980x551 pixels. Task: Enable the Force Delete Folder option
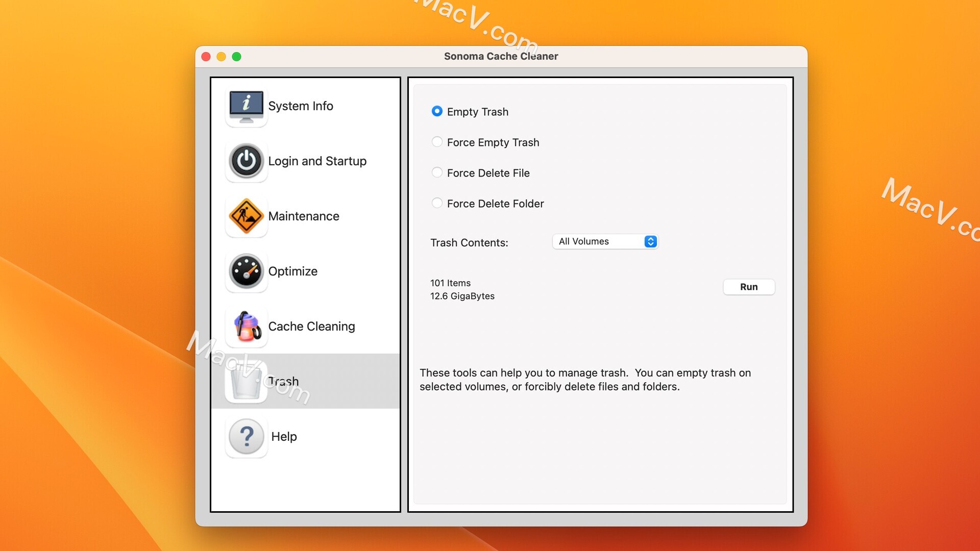[437, 203]
